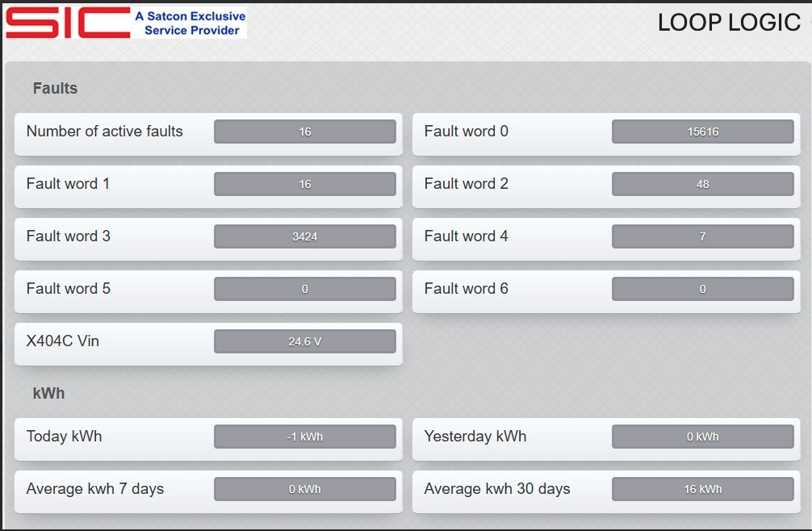Select the Fault word 0 value field

[x=703, y=132]
